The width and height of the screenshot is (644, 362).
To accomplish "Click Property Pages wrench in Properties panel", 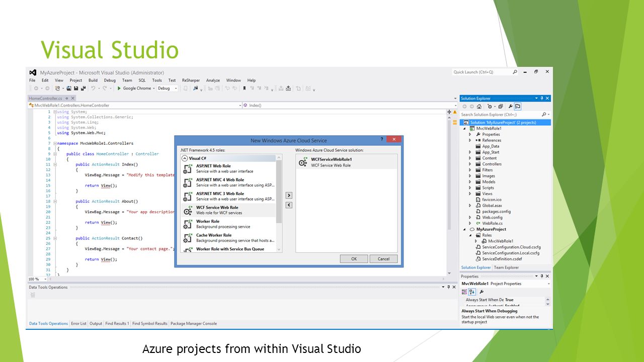I will point(481,292).
